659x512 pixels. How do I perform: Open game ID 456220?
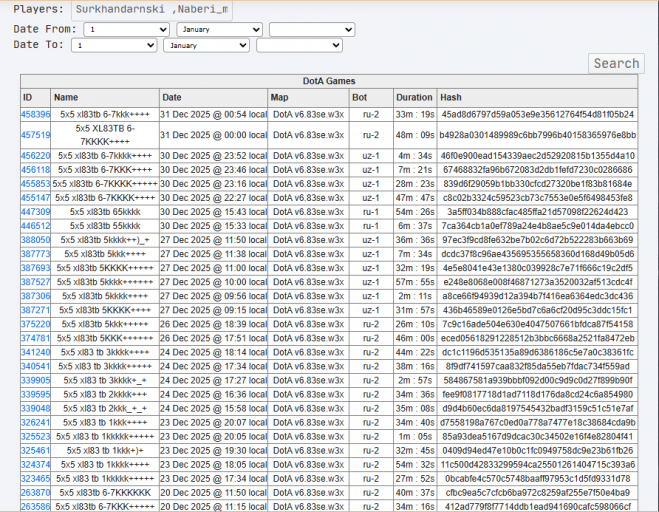(35, 156)
